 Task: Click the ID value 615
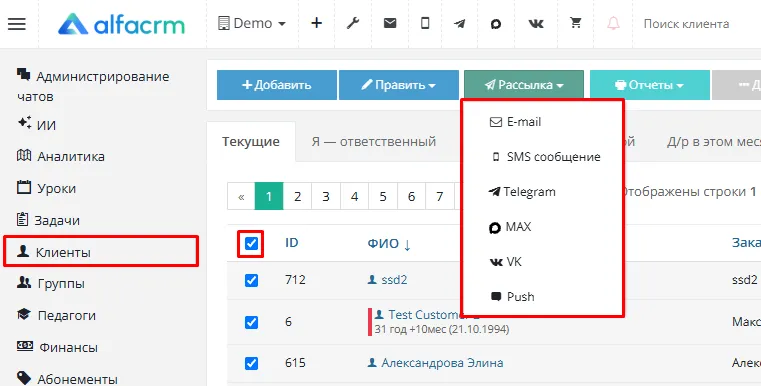(x=295, y=363)
